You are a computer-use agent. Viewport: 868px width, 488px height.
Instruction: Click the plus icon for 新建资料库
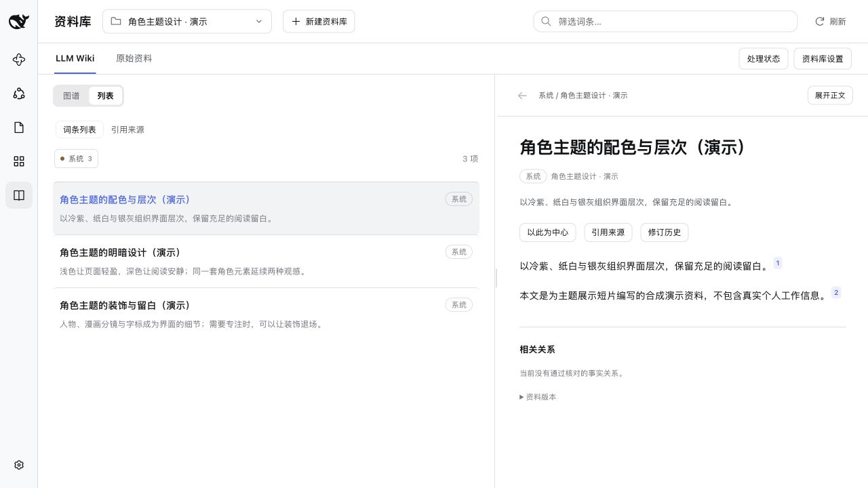296,22
